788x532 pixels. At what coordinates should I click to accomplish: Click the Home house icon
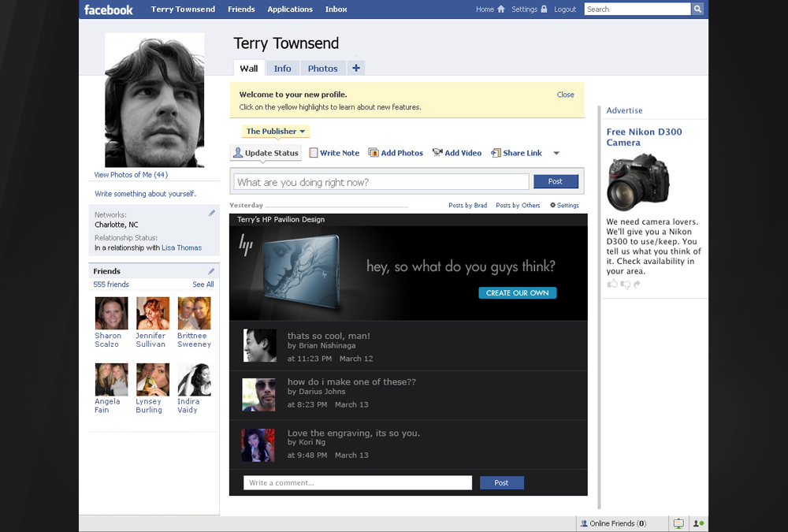[x=501, y=9]
